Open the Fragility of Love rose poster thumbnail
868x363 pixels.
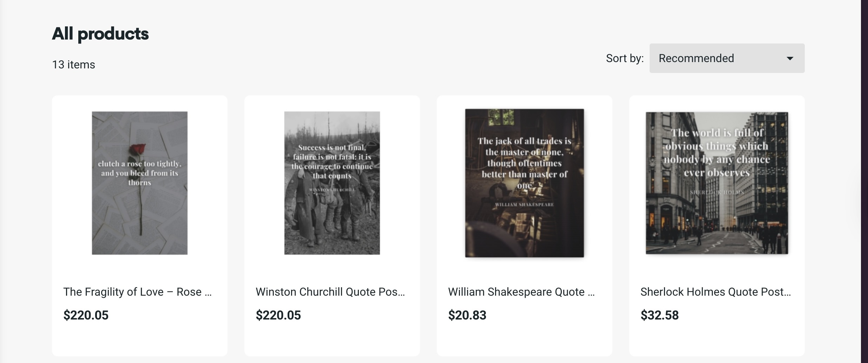coord(139,182)
